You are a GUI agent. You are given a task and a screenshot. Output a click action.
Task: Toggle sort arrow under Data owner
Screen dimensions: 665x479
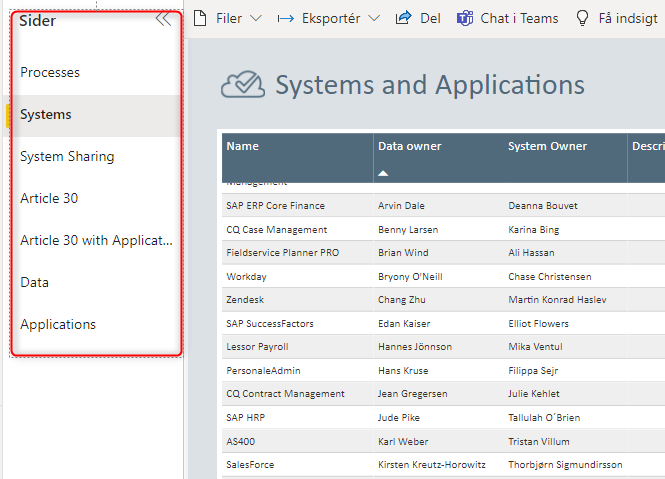(x=384, y=173)
